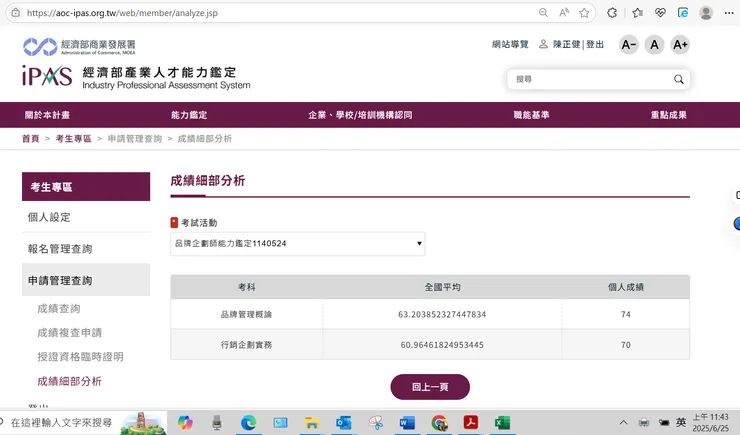Viewport: 740px width, 435px height.
Task: Click the personal score 70
Action: point(626,345)
